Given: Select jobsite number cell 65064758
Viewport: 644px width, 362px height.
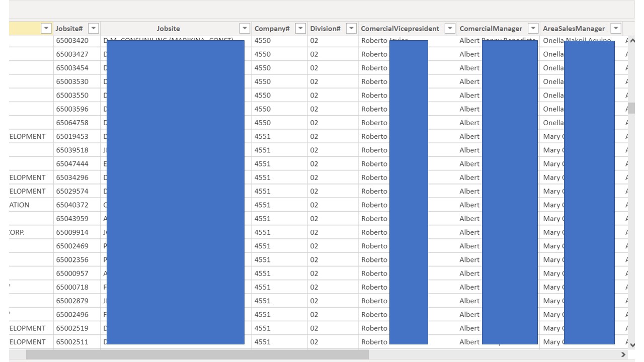Looking at the screenshot, I should (x=76, y=123).
